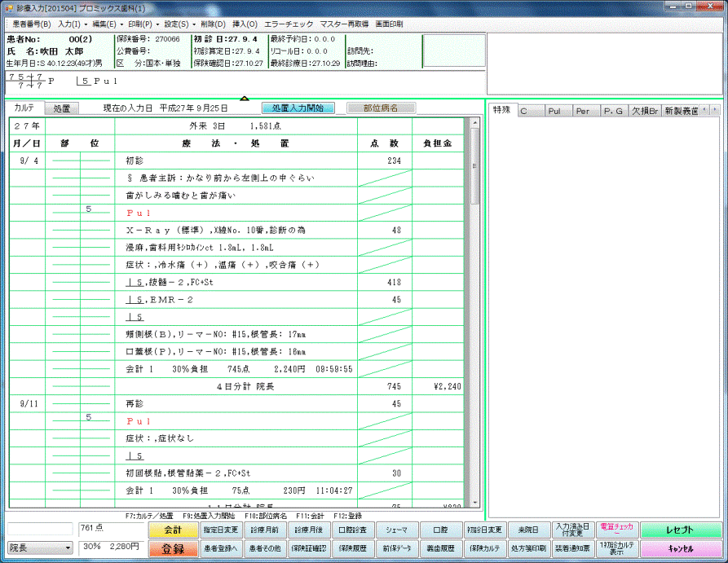Click the シェーマ button
The height and width of the screenshot is (563, 728).
397,530
